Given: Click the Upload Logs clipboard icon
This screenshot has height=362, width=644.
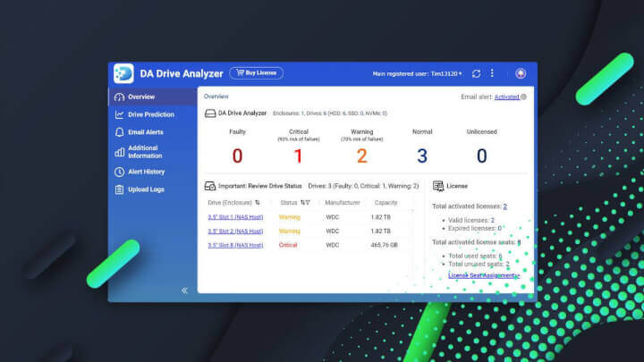Looking at the screenshot, I should (119, 189).
